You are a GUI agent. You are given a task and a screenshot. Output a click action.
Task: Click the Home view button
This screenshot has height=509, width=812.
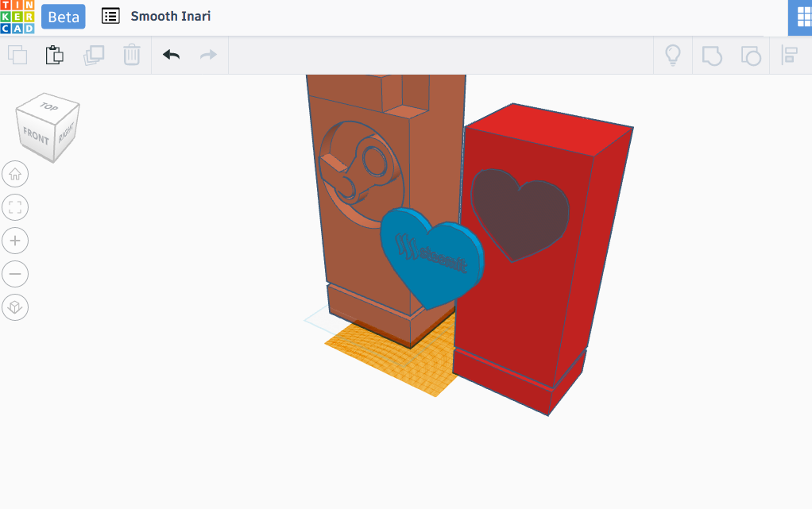[x=15, y=174]
